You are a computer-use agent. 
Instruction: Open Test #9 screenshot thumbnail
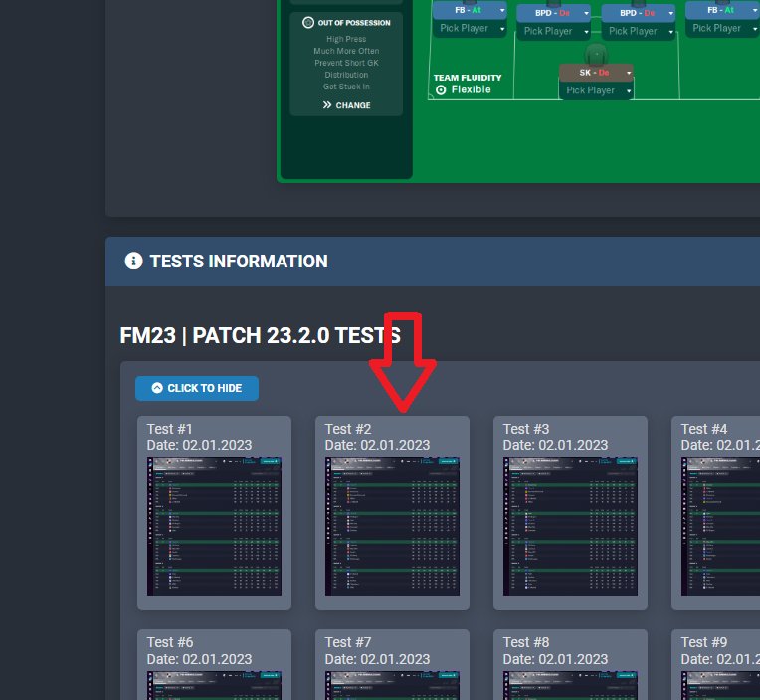point(720,685)
